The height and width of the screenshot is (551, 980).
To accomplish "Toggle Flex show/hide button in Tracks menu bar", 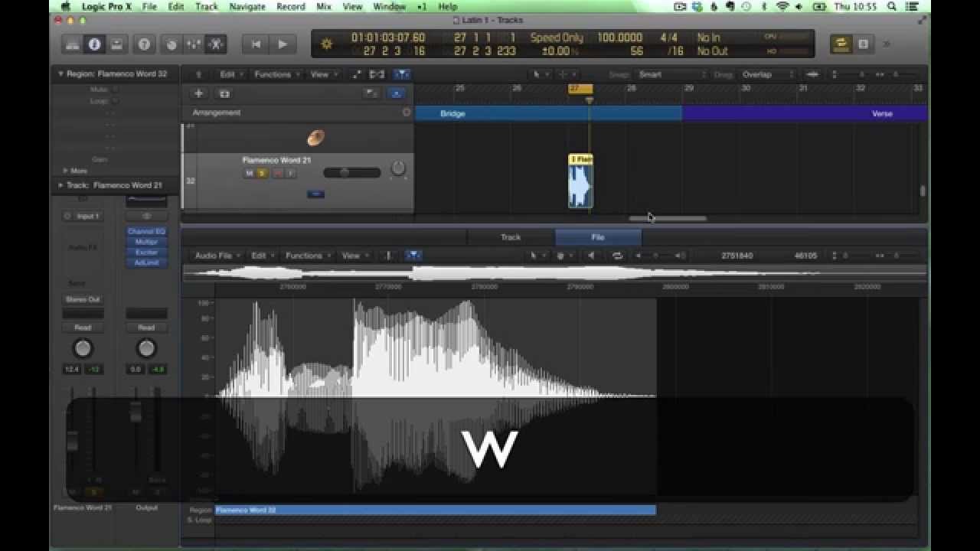I will (377, 74).
